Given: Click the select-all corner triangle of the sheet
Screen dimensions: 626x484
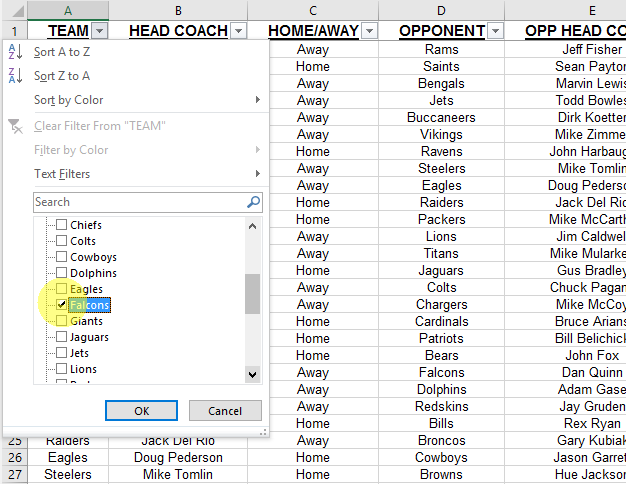Looking at the screenshot, I should (x=18, y=11).
